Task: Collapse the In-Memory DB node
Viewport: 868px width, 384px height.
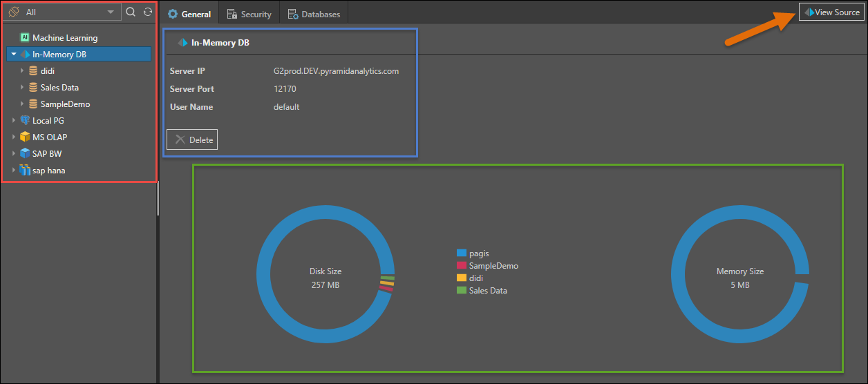Action: point(14,54)
